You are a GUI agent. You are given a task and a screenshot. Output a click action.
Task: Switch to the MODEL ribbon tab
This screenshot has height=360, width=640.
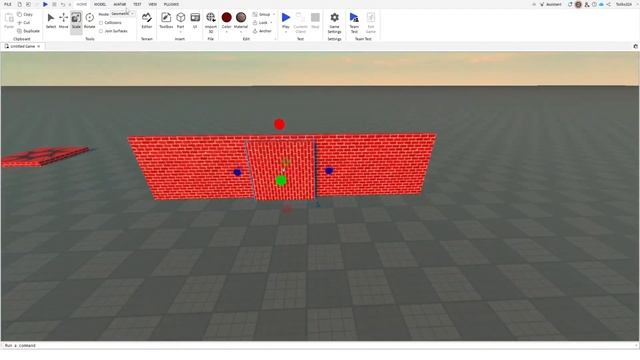pyautogui.click(x=100, y=4)
